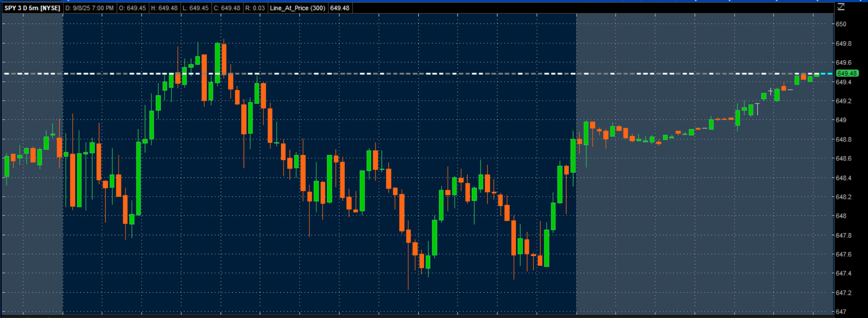Select the Line_At_Price (300) study label
This screenshot has width=868, height=318.
297,8
